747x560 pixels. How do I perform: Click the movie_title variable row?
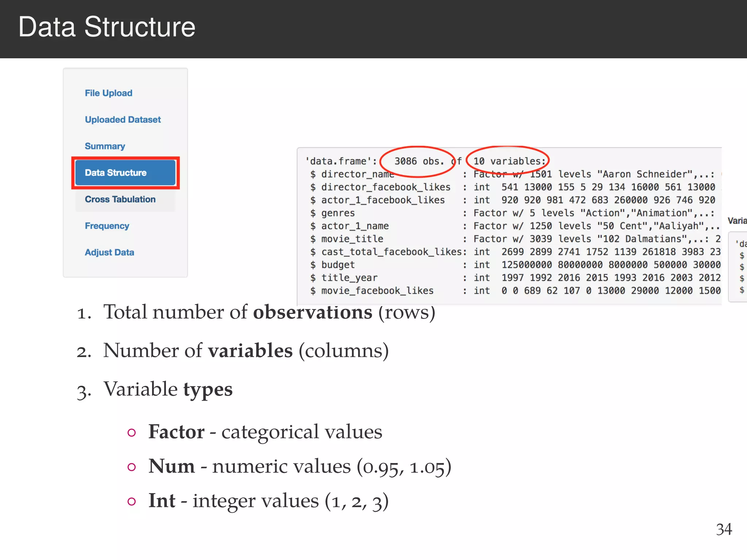click(515, 239)
